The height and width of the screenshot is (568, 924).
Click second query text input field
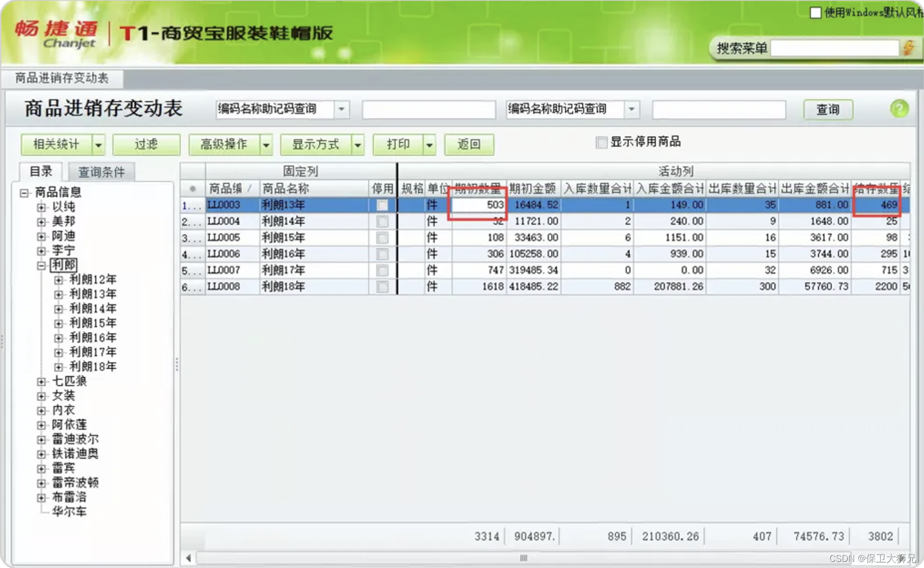tap(719, 109)
